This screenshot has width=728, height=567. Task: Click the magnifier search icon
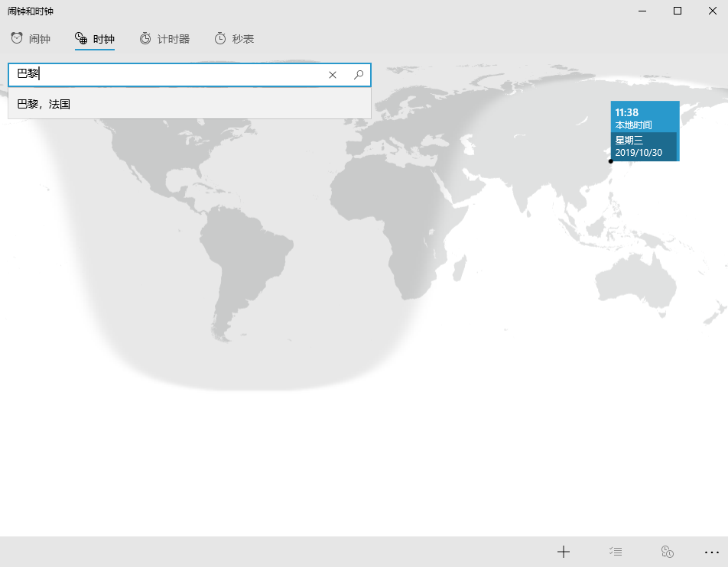click(358, 75)
